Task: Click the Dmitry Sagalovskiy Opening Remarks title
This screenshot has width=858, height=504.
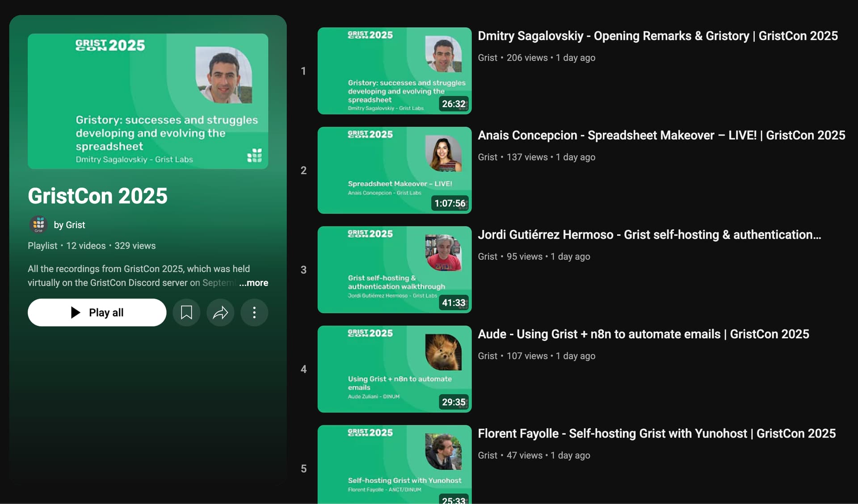Action: click(x=657, y=36)
